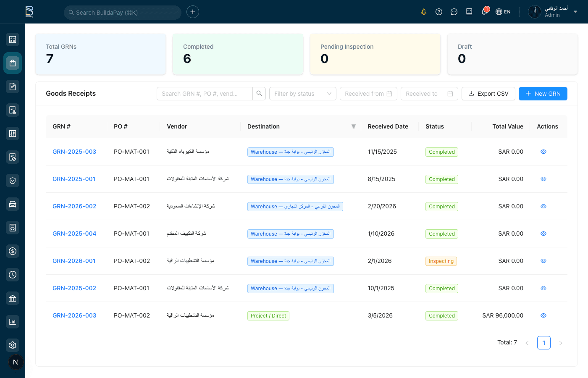Open the bank building icon in sidebar
Image resolution: width=588 pixels, height=378 pixels.
click(13, 298)
